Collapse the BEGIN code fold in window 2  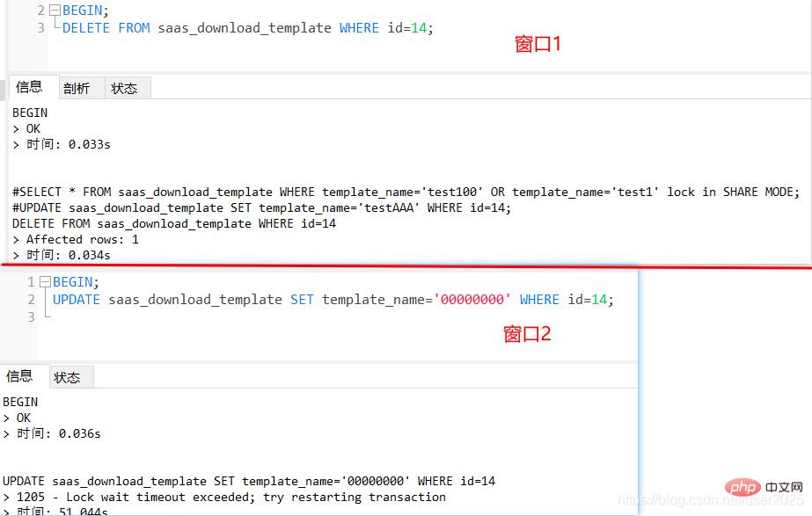[x=45, y=281]
